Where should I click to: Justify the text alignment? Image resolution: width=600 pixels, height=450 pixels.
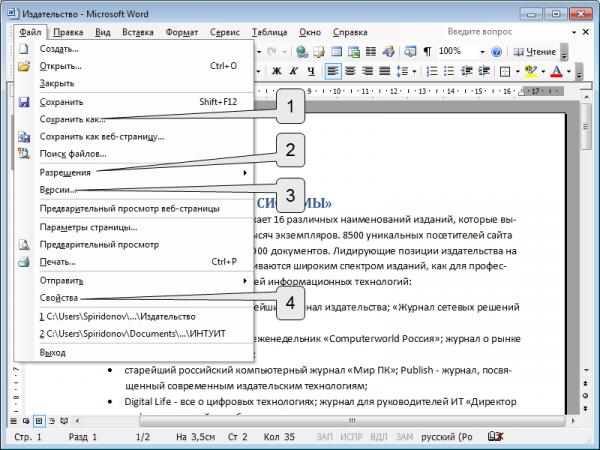click(385, 71)
